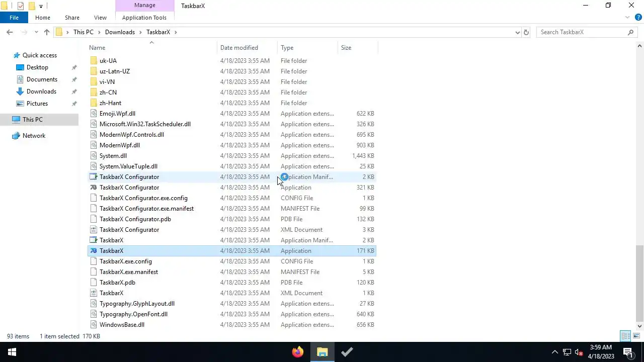Viewport: 644px width, 362px height.
Task: Click the vertical scrollbar thumb
Action: pyautogui.click(x=639, y=283)
